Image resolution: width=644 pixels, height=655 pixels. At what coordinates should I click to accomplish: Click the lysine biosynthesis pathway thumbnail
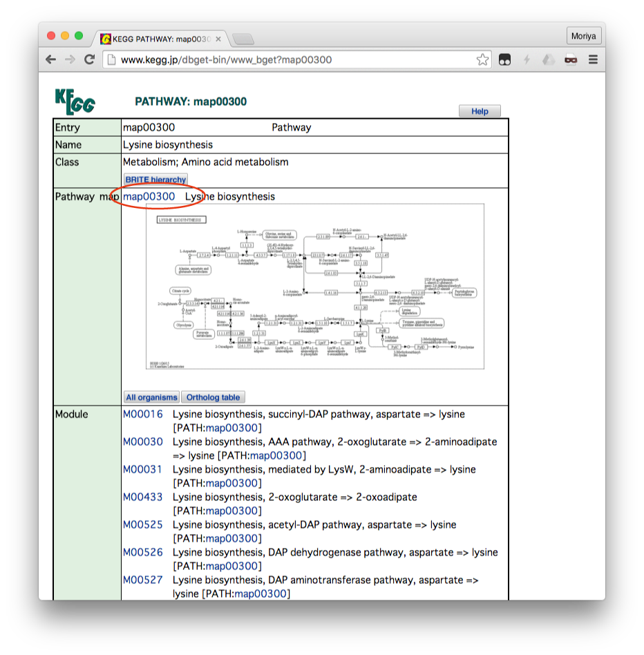(x=315, y=287)
